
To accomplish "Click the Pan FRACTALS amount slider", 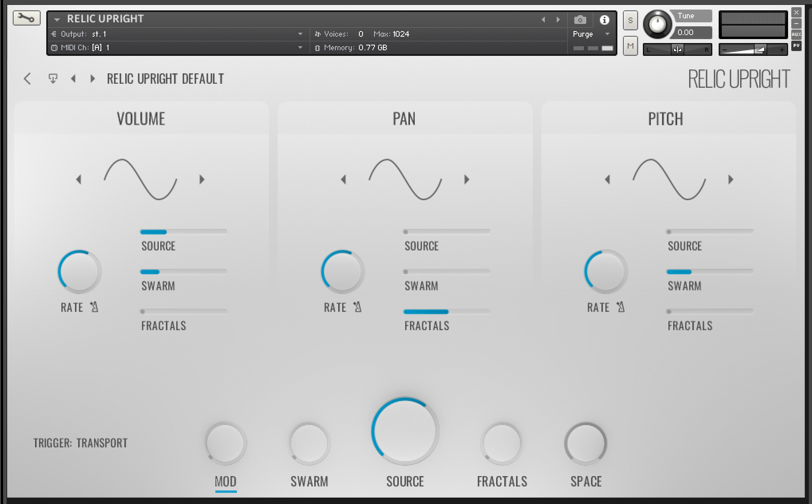I will [x=447, y=311].
